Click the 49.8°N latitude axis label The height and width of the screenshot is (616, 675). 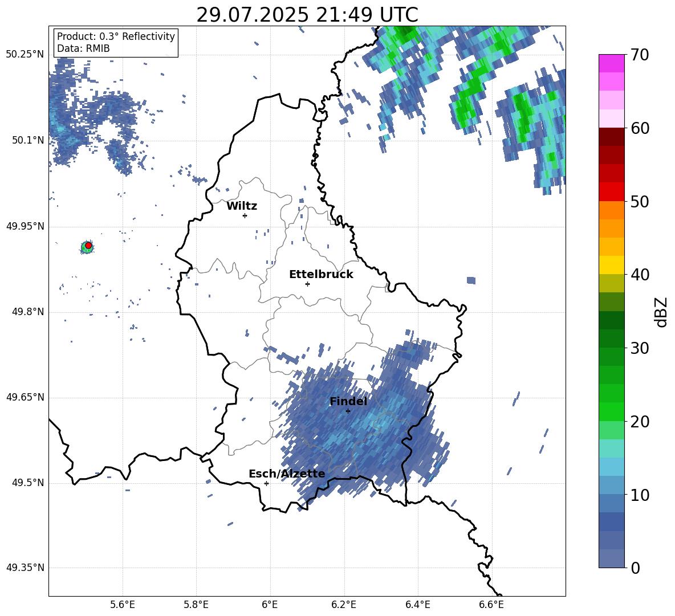point(28,312)
